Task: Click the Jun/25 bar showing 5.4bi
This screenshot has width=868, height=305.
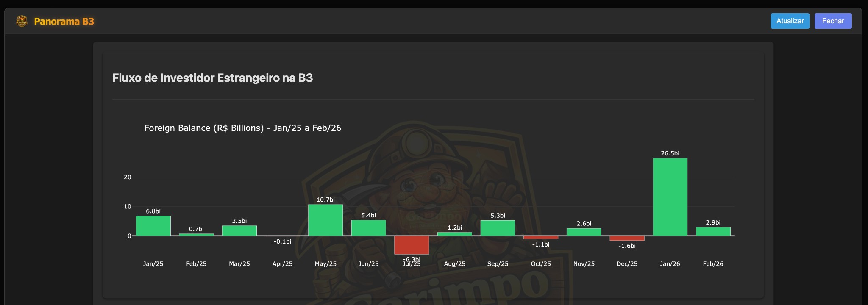Action: (x=368, y=228)
